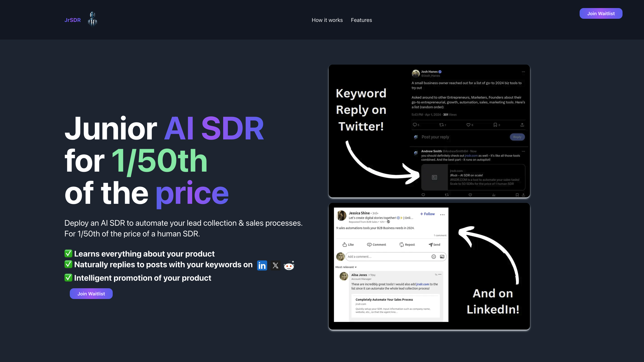Toggle Follow for Jessica Shine

pyautogui.click(x=427, y=214)
